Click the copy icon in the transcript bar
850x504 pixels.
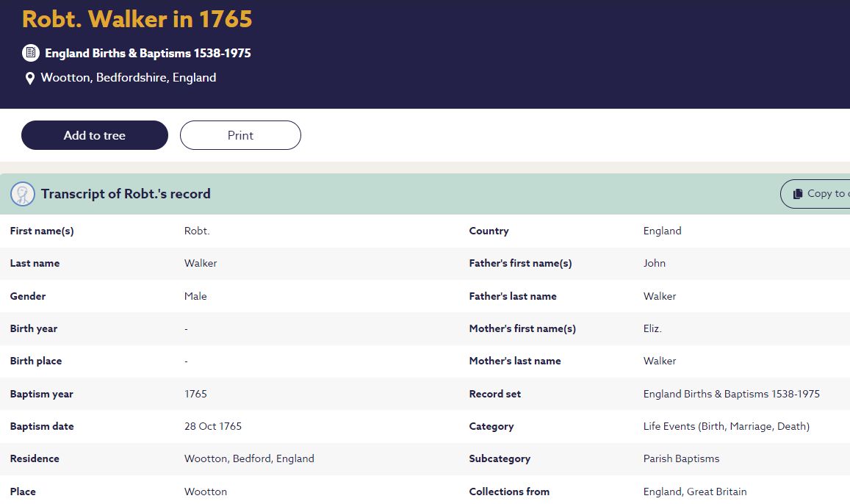click(797, 194)
